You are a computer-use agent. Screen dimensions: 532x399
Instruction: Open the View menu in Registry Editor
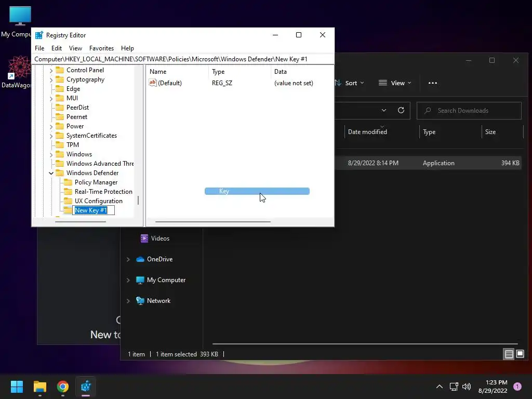(x=75, y=48)
